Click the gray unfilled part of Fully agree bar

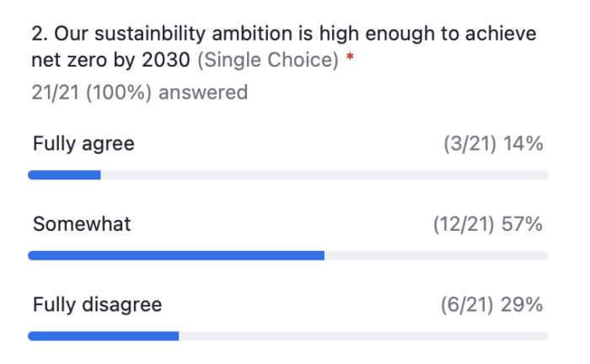324,175
